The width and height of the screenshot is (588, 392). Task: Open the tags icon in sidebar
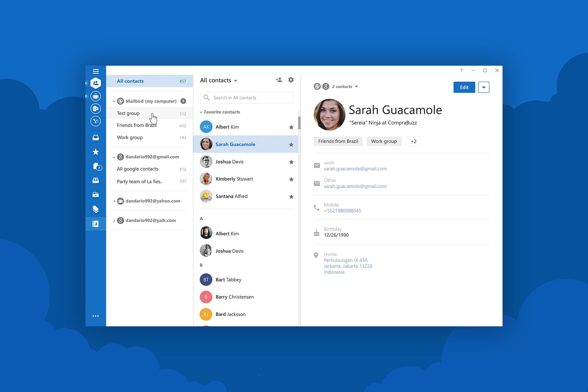(x=96, y=209)
